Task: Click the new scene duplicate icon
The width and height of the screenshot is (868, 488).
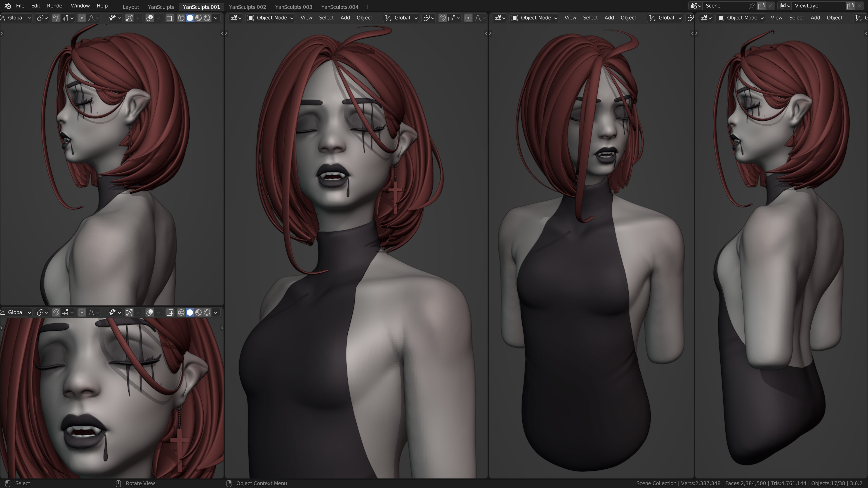Action: 761,6
